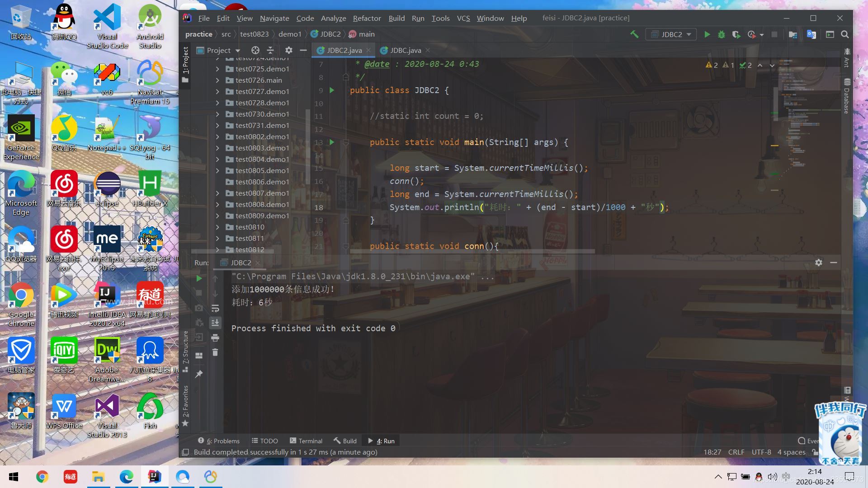Run with Coverage using the shield icon
Screen dimensions: 868x488
pyautogui.click(x=736, y=34)
